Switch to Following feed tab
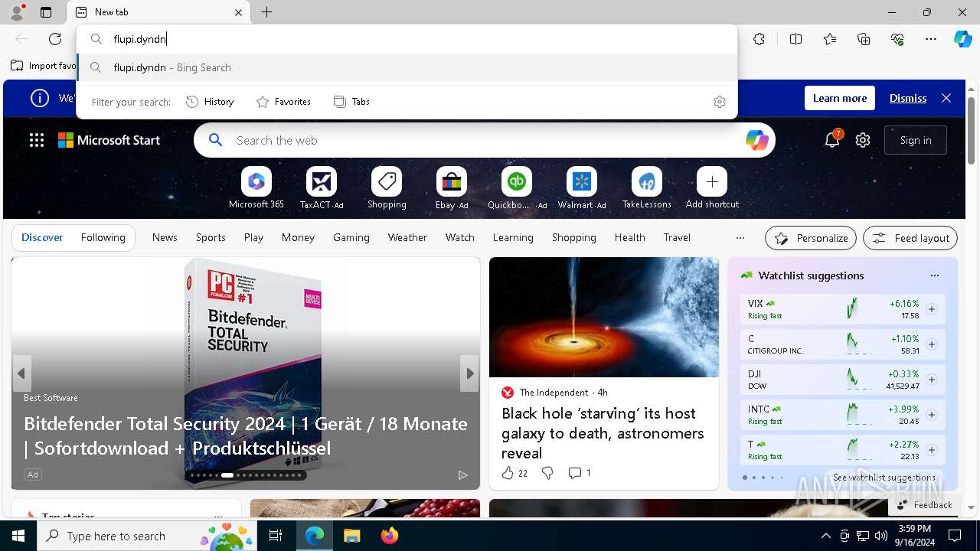This screenshot has height=551, width=980. pyautogui.click(x=103, y=237)
